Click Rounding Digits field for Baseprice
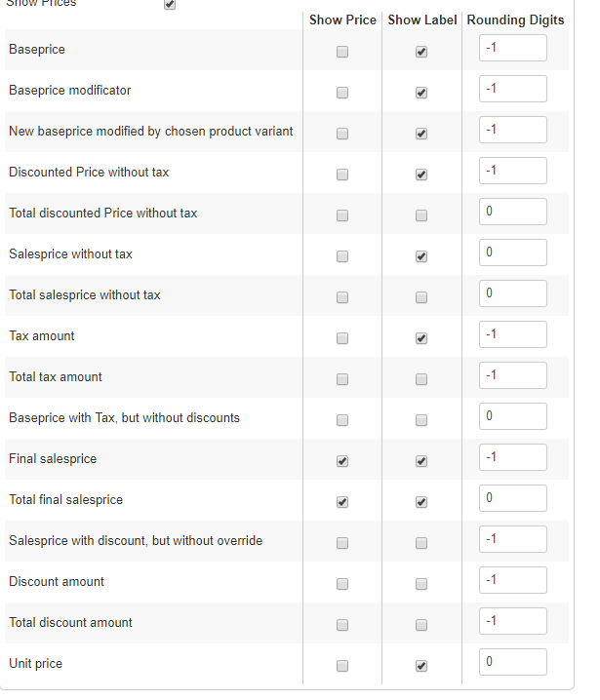Image resolution: width=600 pixels, height=700 pixels. coord(512,49)
